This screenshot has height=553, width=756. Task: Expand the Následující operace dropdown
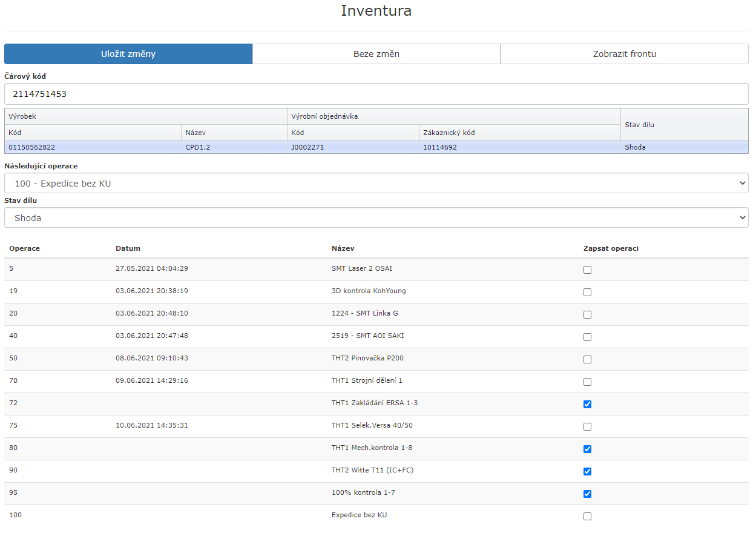tap(376, 183)
